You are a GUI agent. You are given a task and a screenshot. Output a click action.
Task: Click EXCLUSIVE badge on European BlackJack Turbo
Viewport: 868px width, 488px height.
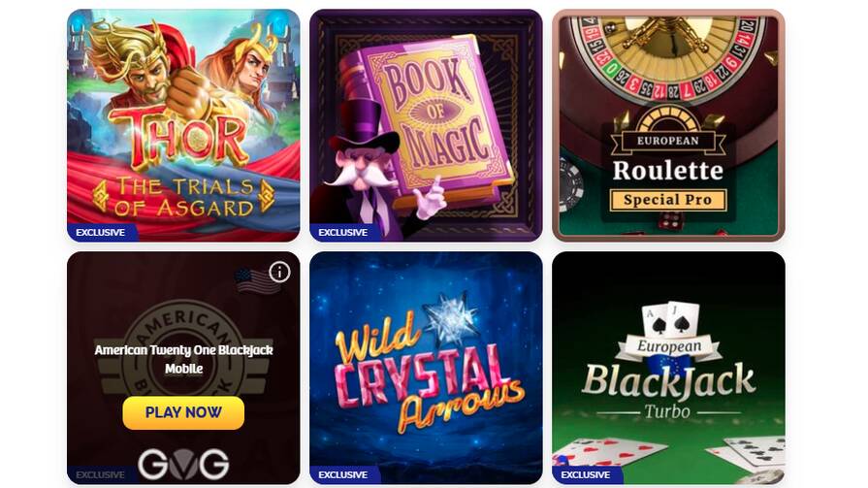[x=586, y=474]
